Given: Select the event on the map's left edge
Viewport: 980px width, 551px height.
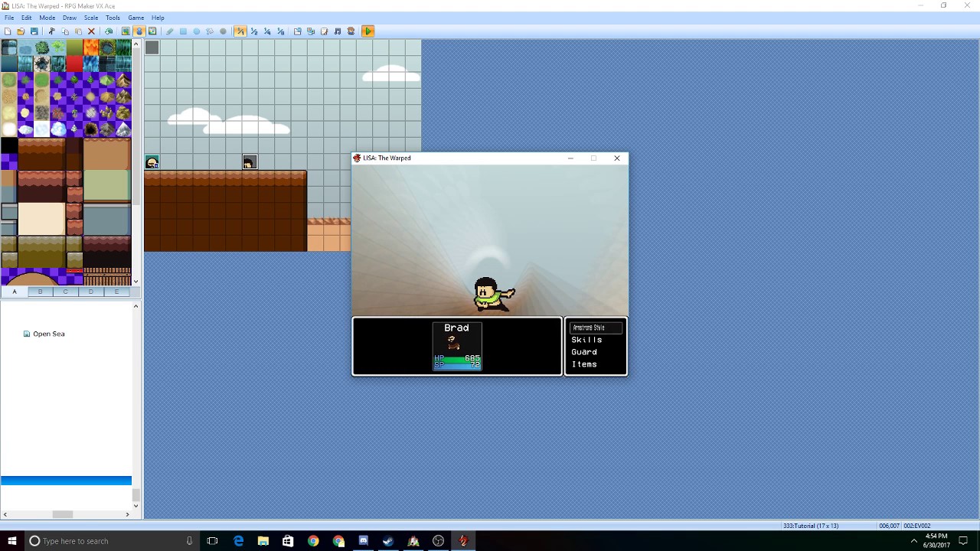Looking at the screenshot, I should tap(152, 162).
